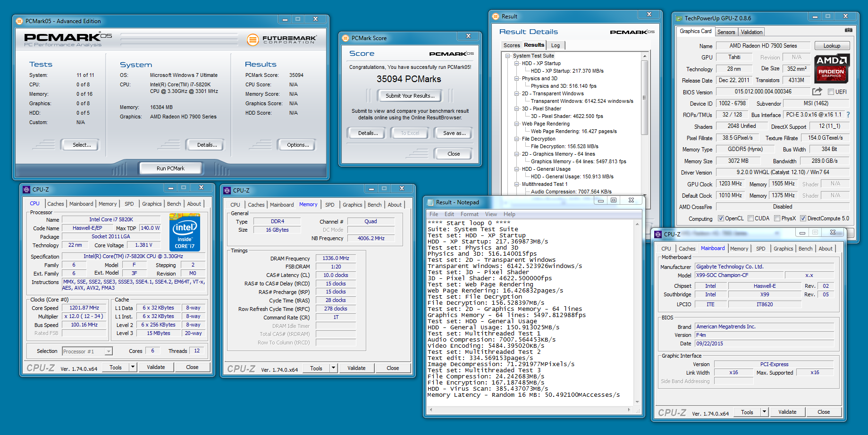Viewport: 868px width, 435px height.
Task: Click the PCMark05 logo in the Score dialog
Action: tap(451, 54)
